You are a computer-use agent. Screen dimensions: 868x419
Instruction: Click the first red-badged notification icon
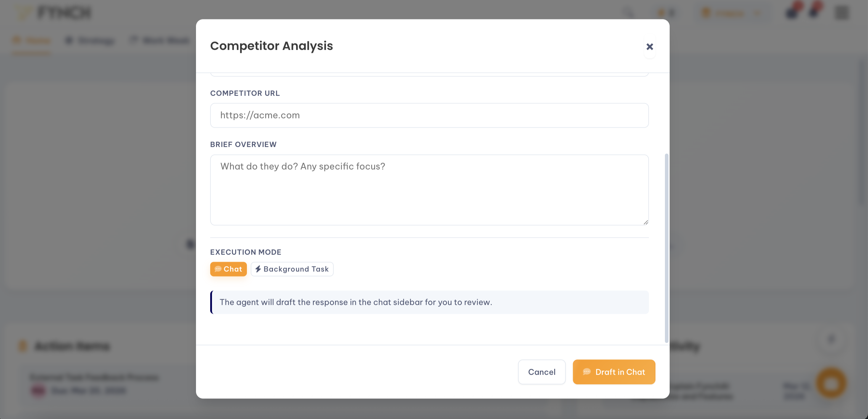coord(793,12)
